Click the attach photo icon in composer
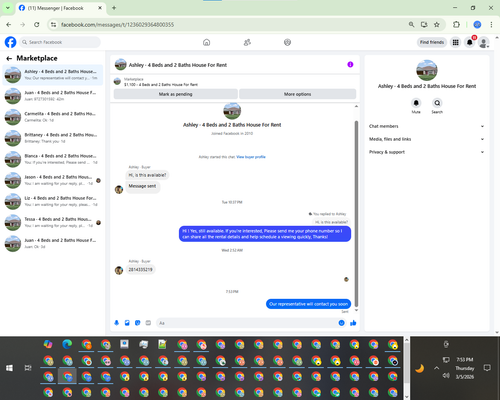The image size is (500, 400). (x=127, y=323)
